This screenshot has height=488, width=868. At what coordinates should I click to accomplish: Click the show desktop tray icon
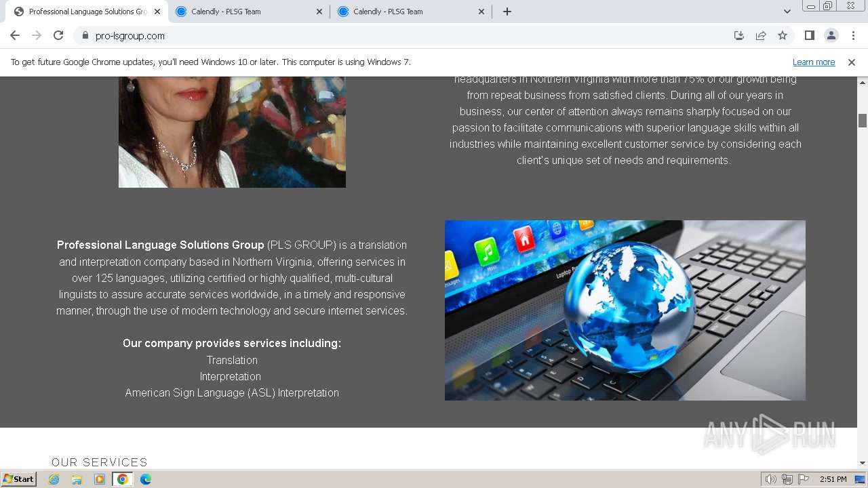pyautogui.click(x=861, y=479)
